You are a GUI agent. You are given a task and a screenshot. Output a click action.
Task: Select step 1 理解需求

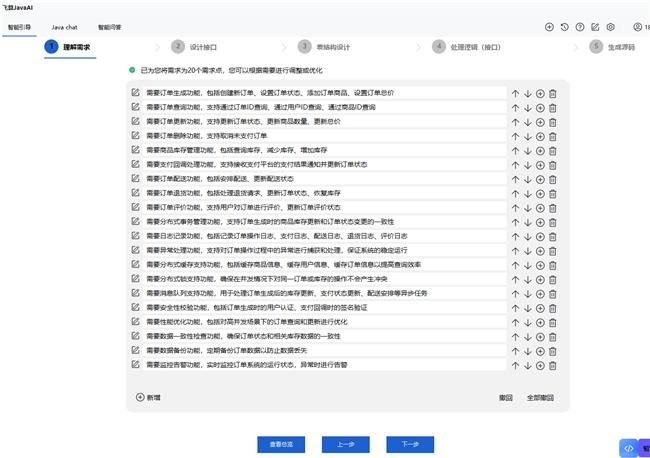click(70, 47)
